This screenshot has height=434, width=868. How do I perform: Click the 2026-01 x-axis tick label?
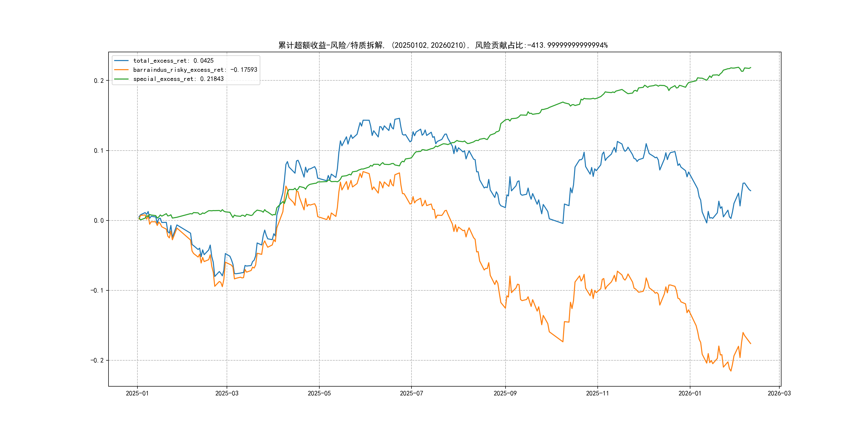(690, 393)
